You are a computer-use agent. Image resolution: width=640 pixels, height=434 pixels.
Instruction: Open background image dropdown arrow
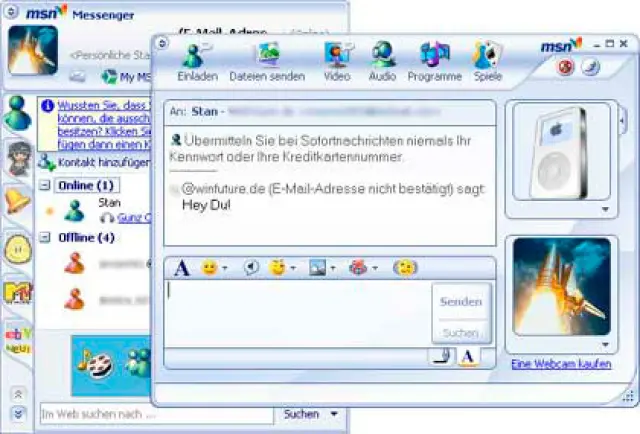pos(333,269)
